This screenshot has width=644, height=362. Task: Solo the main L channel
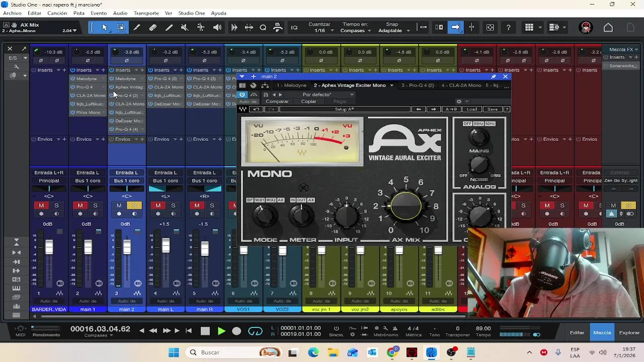click(173, 206)
